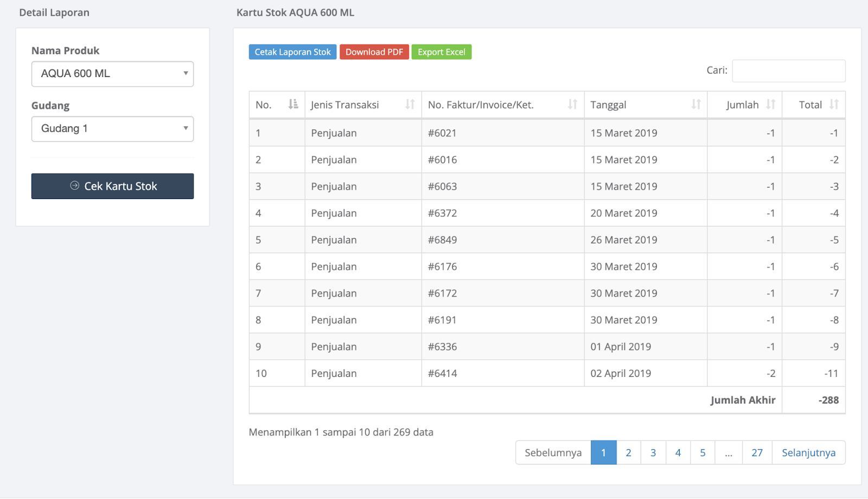The width and height of the screenshot is (868, 499).
Task: Click Penjualan in row with #6414
Action: 334,373
